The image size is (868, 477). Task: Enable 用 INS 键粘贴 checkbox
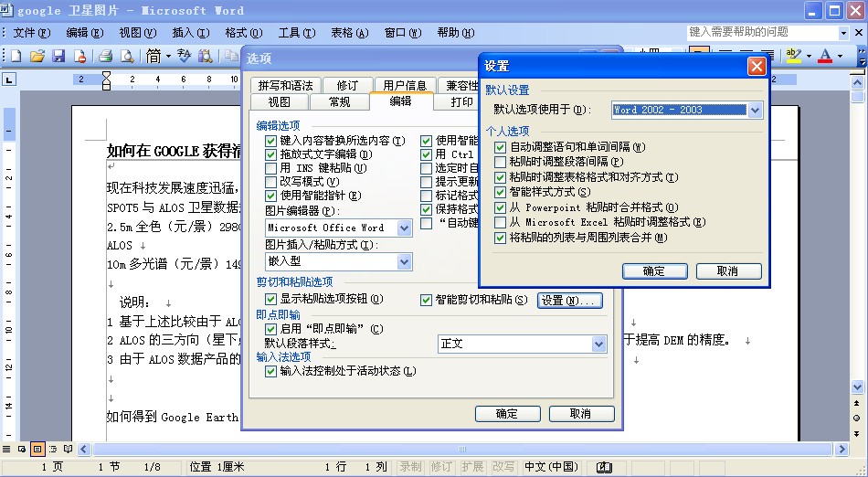pyautogui.click(x=270, y=168)
